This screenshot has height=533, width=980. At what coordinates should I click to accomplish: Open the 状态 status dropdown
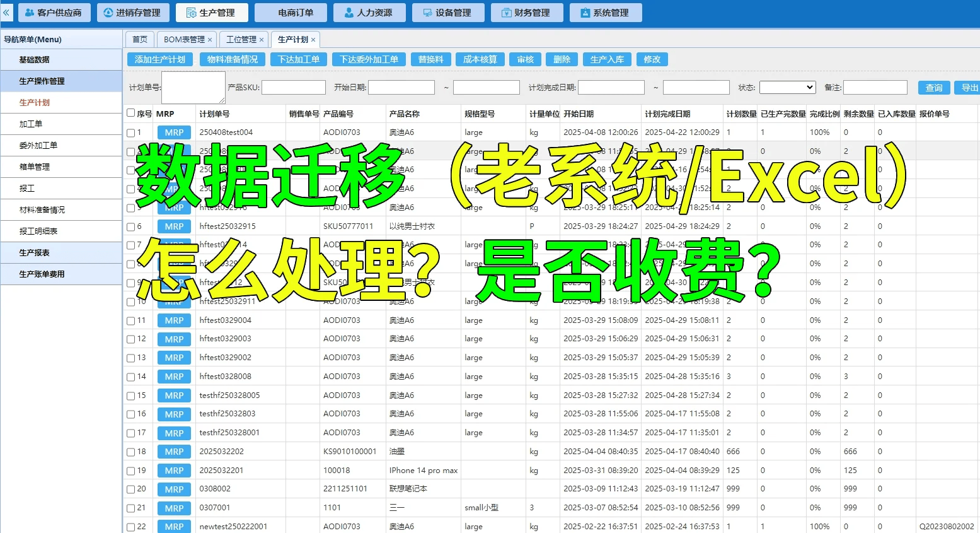pos(787,87)
